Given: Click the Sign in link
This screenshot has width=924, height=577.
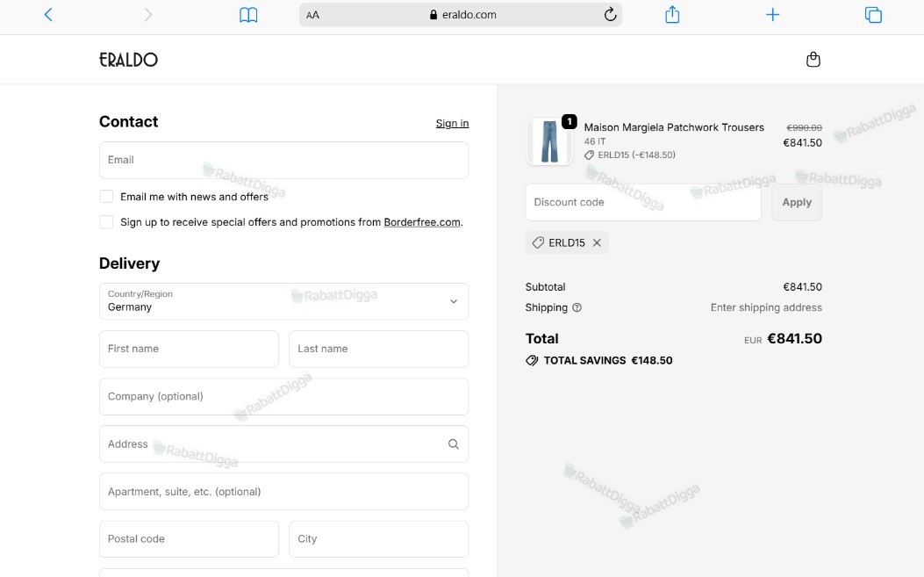Looking at the screenshot, I should click(x=452, y=123).
